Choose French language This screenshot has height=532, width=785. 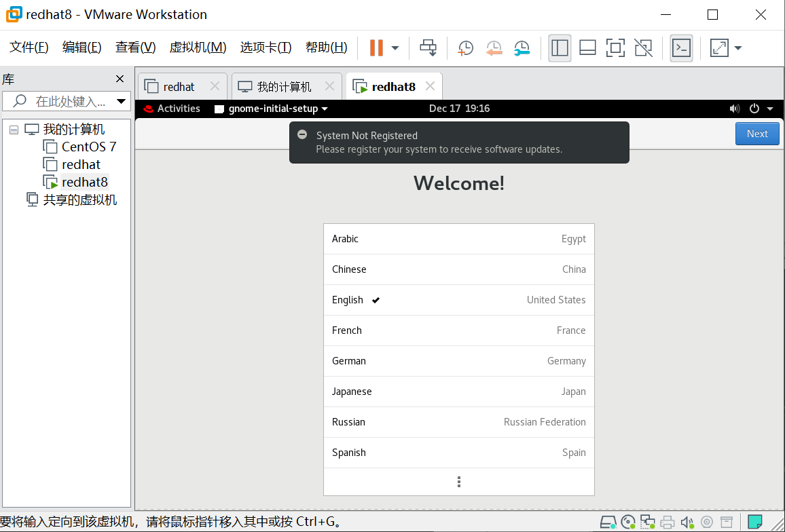(x=458, y=331)
